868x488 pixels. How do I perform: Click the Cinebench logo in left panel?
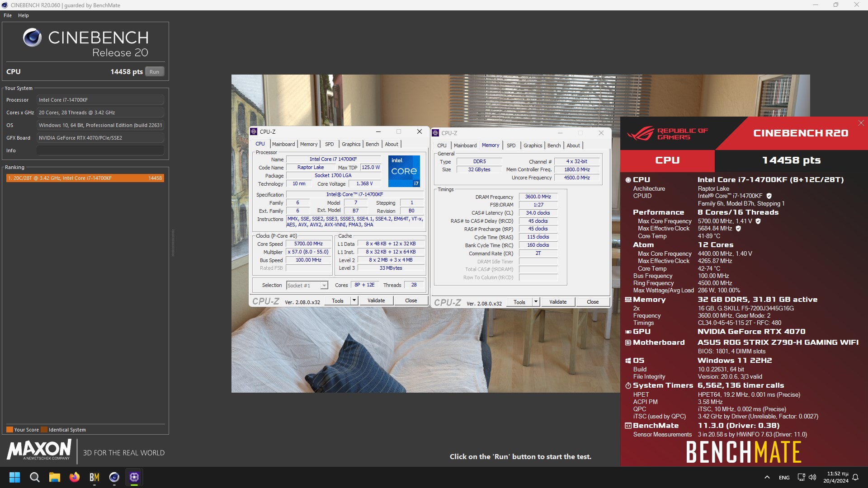(x=33, y=38)
